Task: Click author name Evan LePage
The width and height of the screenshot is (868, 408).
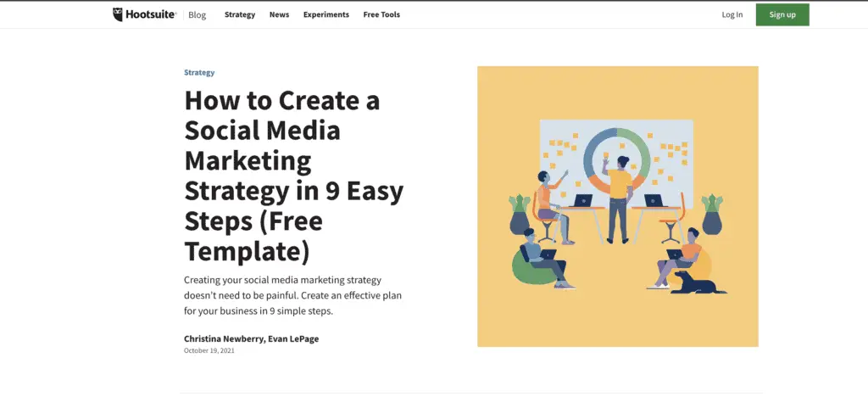Action: (293, 338)
